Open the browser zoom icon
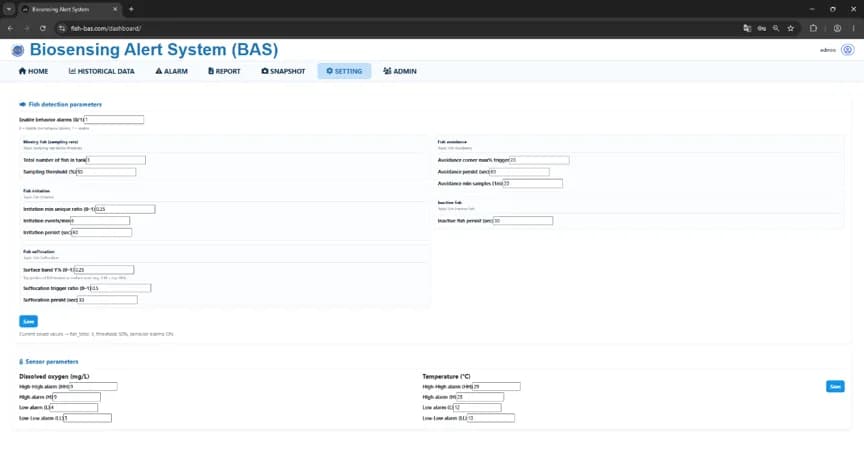The height and width of the screenshot is (464, 864). tap(776, 28)
